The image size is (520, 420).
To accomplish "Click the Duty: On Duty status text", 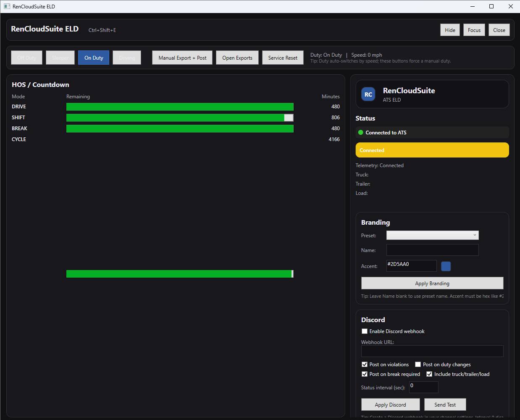I will coord(326,55).
